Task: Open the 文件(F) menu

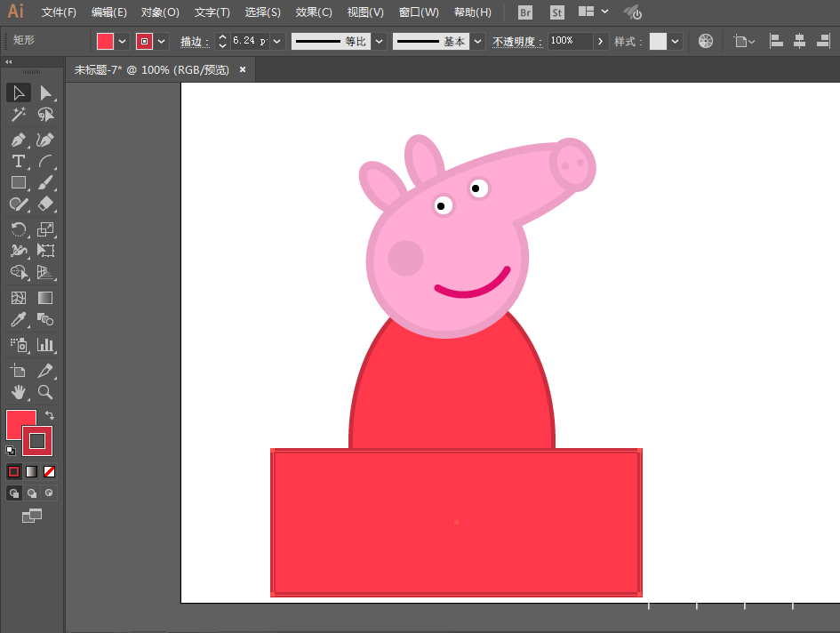Action: (x=59, y=12)
